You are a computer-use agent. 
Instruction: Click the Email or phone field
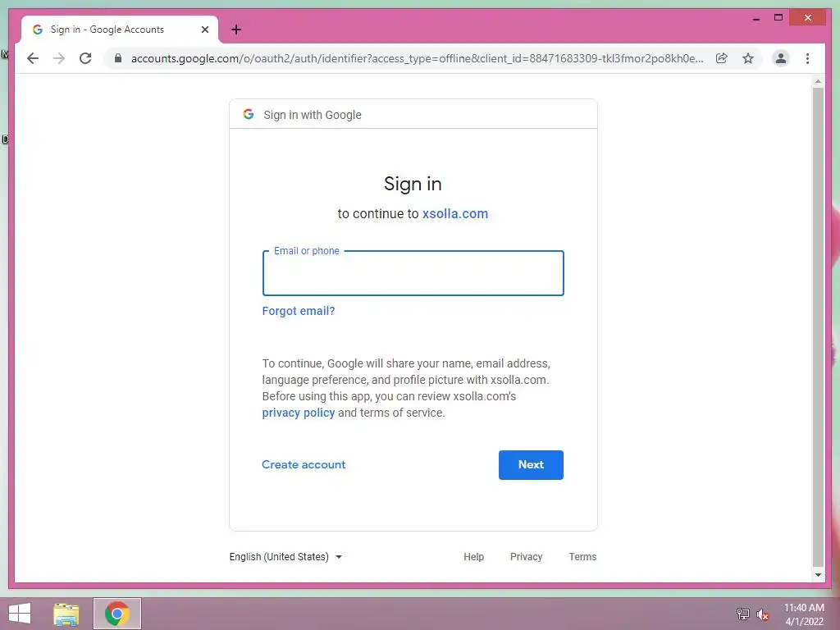click(x=413, y=273)
